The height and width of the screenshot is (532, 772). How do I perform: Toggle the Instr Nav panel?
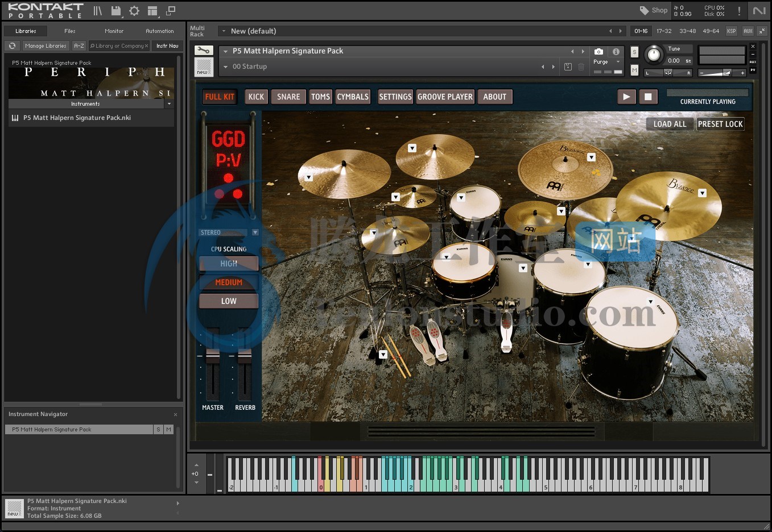point(167,46)
